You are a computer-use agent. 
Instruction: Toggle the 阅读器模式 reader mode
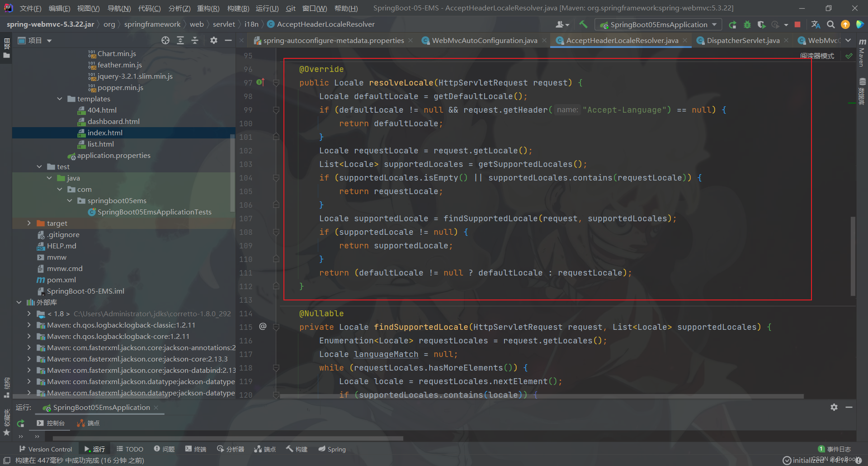[817, 56]
